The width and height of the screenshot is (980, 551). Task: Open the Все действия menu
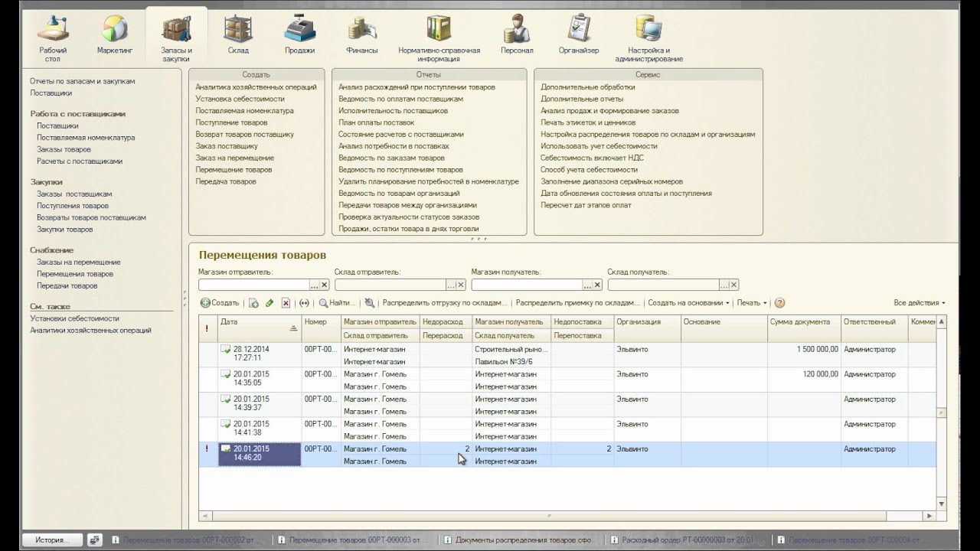tap(919, 303)
